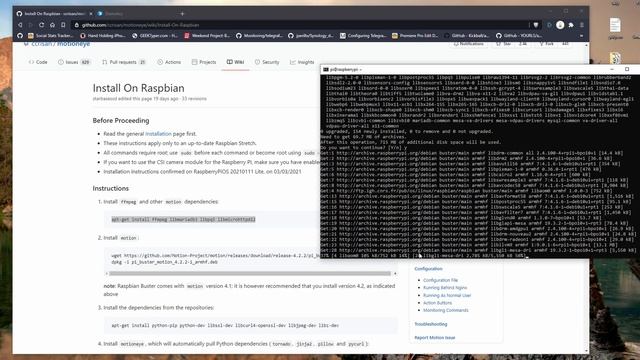Click the page scrollbar down arrow in browser
Image resolution: width=640 pixels, height=360 pixels.
pyautogui.click(x=587, y=351)
